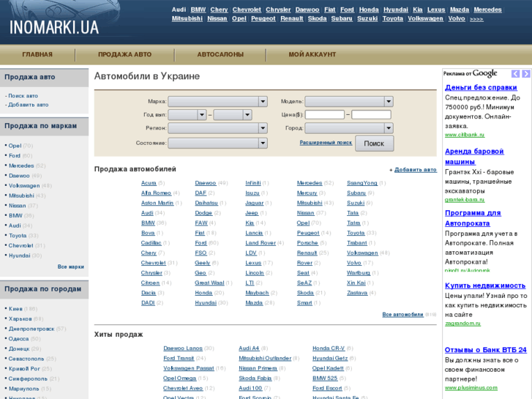Open Honda CR-V in Хиты продаж
The width and height of the screenshot is (532, 399).
(x=329, y=348)
